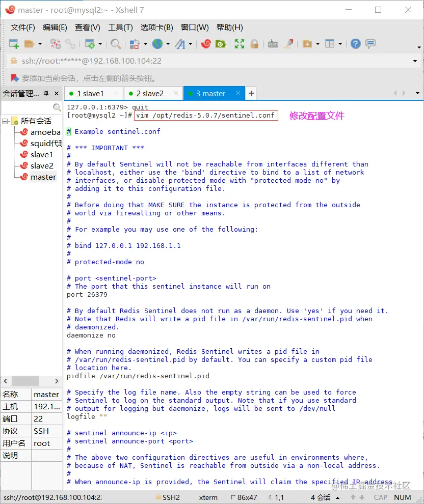Viewport: 424px width, 504px height.
Task: Select the amoeba session
Action: click(45, 132)
